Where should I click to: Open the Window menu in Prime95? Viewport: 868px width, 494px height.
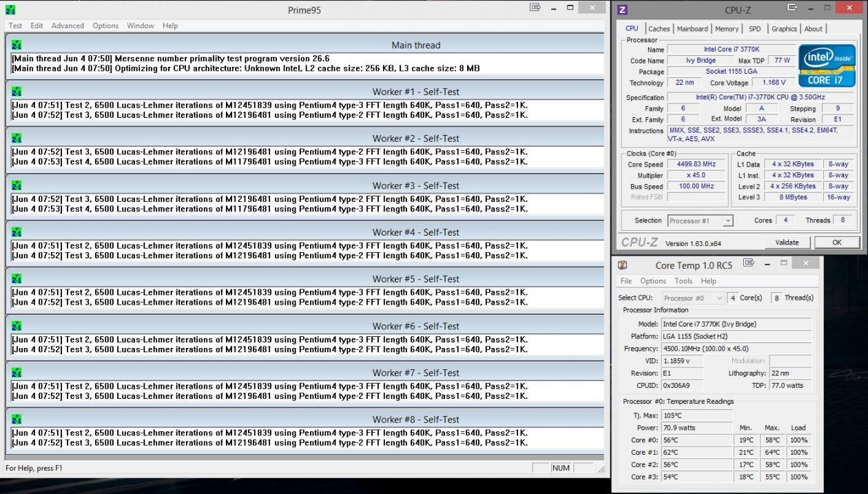pyautogui.click(x=141, y=25)
